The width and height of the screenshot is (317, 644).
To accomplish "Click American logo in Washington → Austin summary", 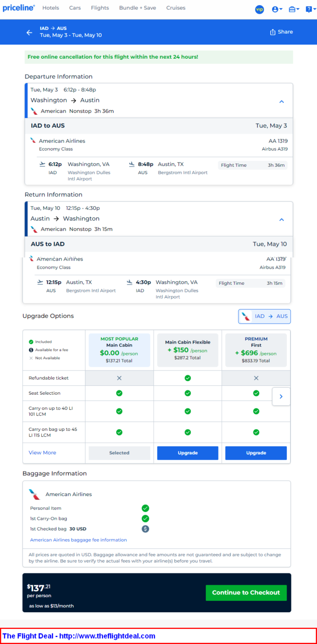I will 34,111.
